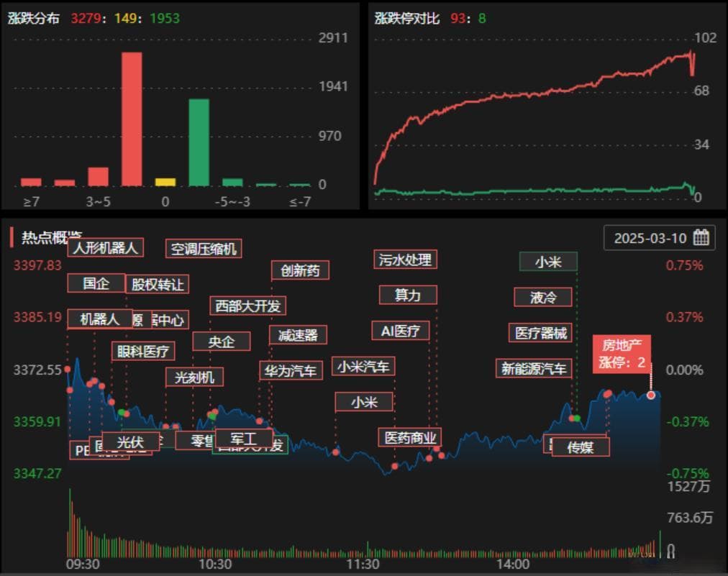Open the calendar icon beside the date
This screenshot has width=728, height=576.
[701, 237]
